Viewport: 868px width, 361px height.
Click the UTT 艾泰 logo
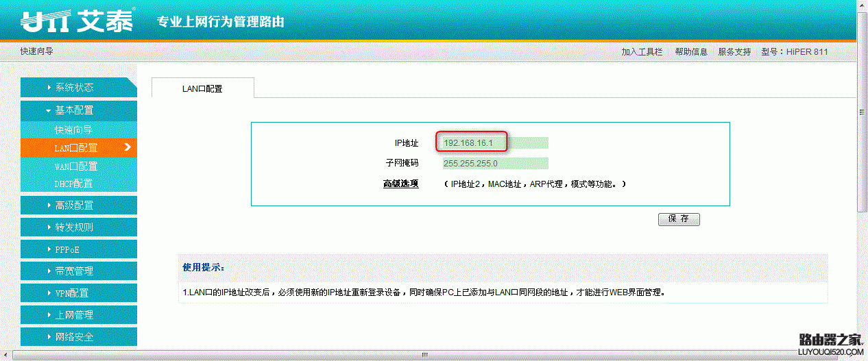point(79,21)
